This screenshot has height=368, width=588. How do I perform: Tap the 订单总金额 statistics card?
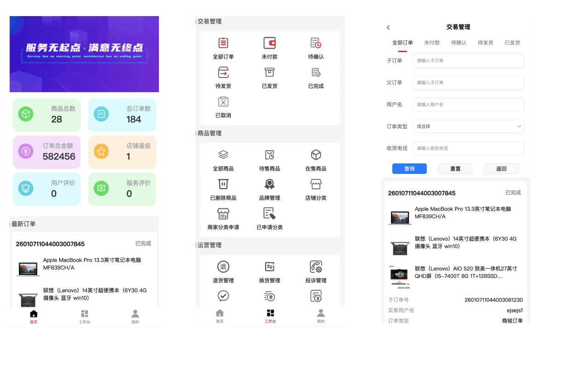[x=47, y=152]
